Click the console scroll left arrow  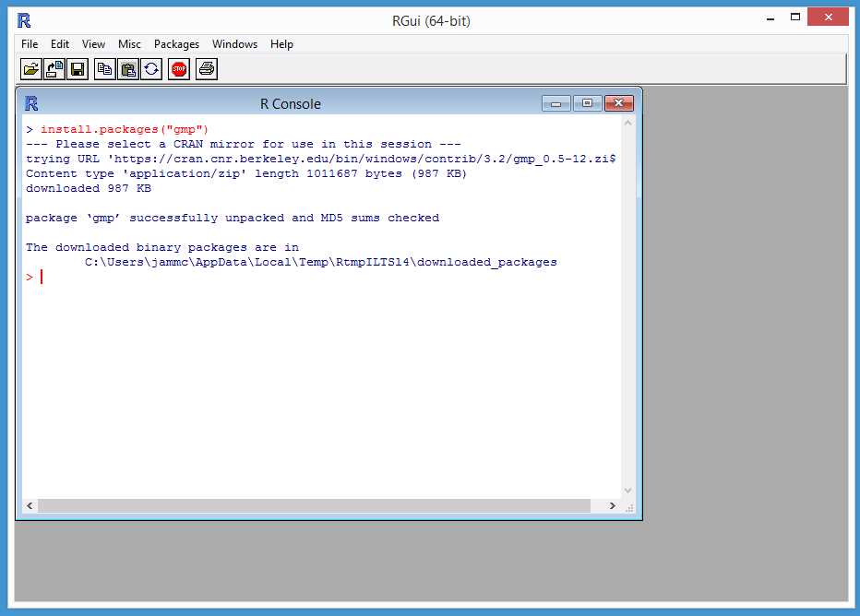(30, 506)
